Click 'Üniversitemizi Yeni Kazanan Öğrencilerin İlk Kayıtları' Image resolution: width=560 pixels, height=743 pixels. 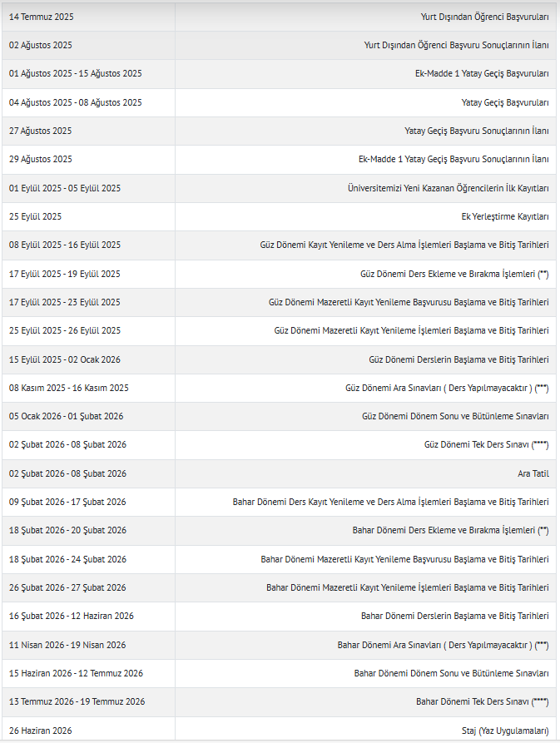click(x=448, y=188)
